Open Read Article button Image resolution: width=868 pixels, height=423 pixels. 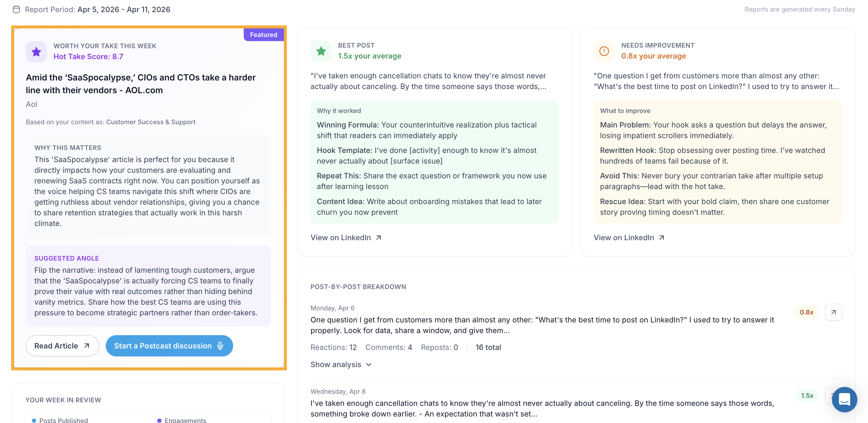click(x=62, y=346)
